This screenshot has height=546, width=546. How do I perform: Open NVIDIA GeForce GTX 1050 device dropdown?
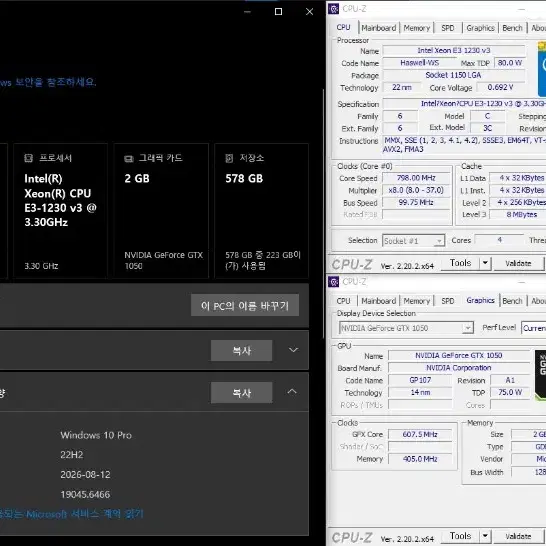coord(406,328)
